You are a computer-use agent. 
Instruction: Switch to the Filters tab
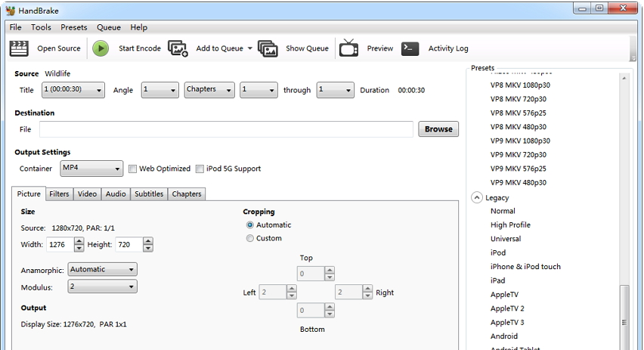pos(59,194)
